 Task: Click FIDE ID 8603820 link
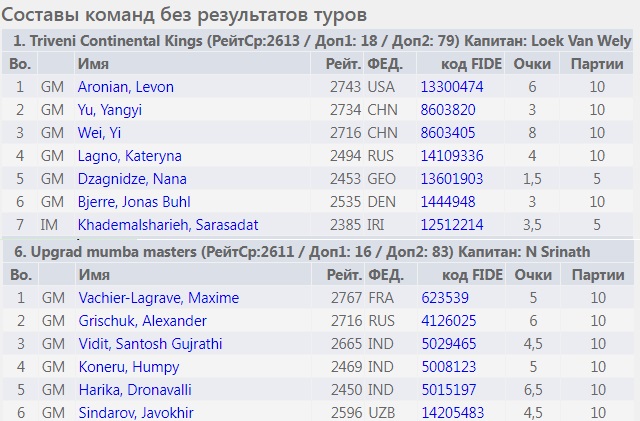coord(447,110)
